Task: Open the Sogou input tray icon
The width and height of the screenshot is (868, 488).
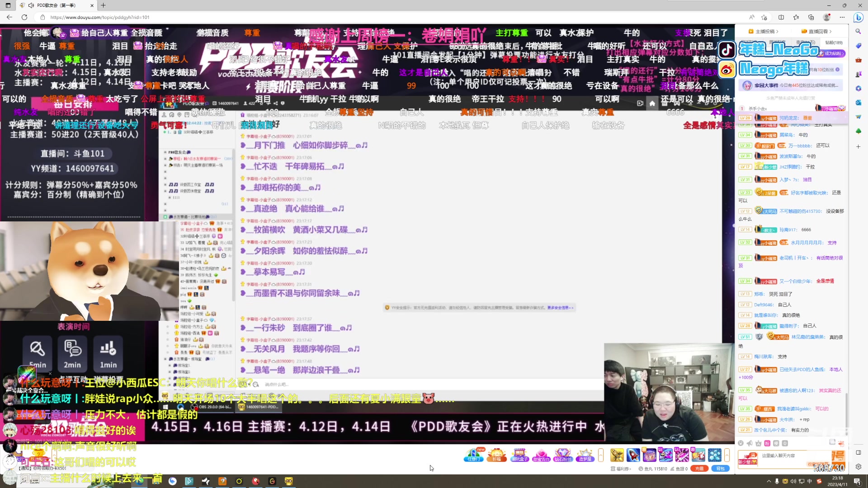Action: click(819, 481)
